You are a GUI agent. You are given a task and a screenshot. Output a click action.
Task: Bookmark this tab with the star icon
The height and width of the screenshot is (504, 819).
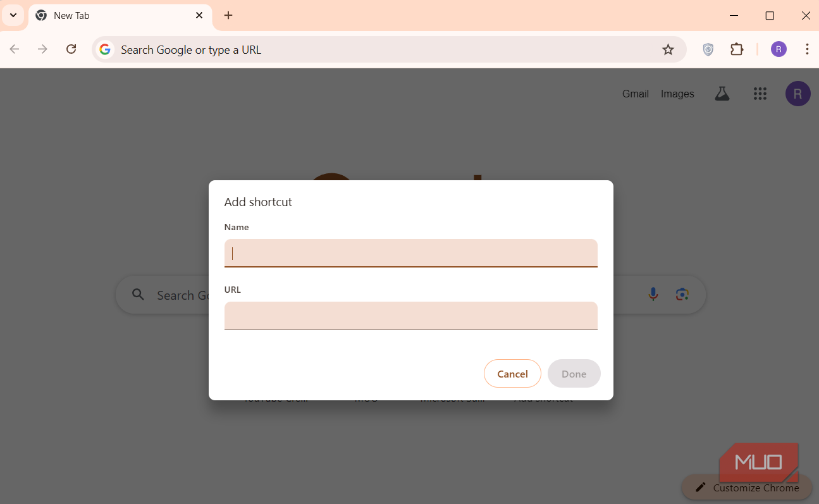click(x=668, y=49)
